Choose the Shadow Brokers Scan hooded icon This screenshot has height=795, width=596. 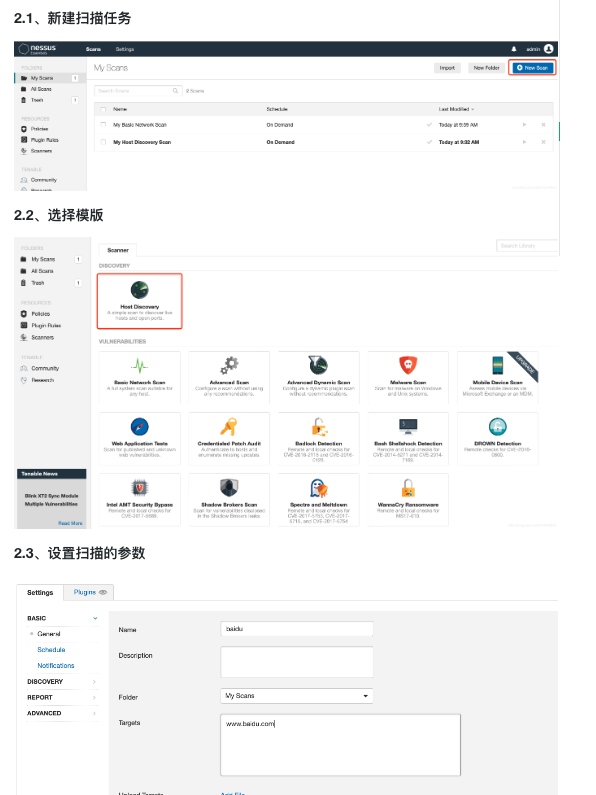pyautogui.click(x=229, y=488)
